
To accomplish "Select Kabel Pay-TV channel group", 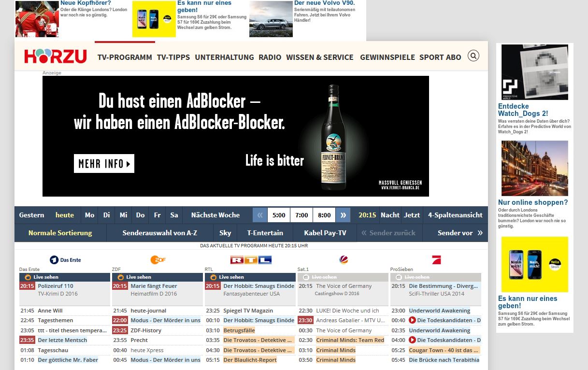I will pyautogui.click(x=325, y=233).
